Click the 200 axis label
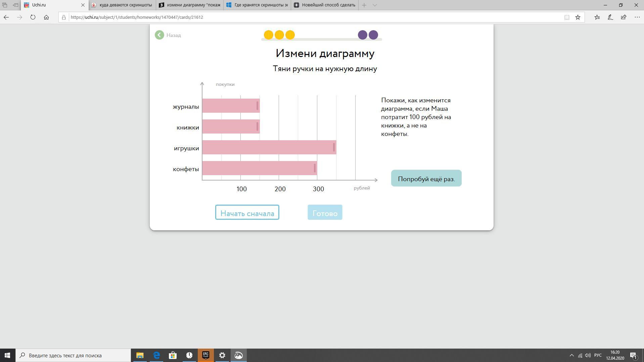 (x=280, y=189)
